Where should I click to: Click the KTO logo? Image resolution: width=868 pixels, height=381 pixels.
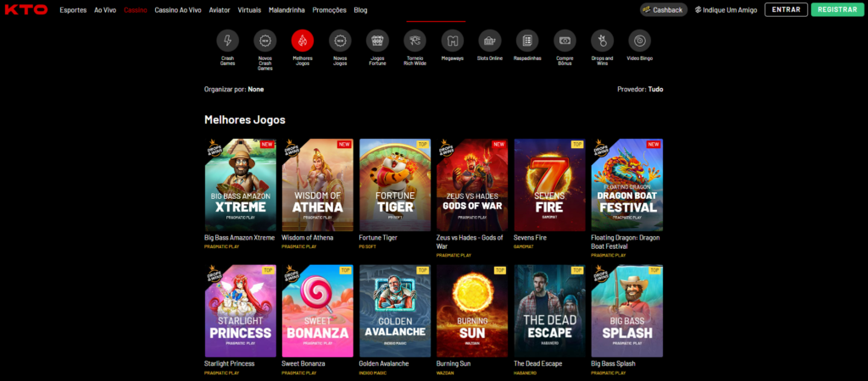pyautogui.click(x=26, y=9)
